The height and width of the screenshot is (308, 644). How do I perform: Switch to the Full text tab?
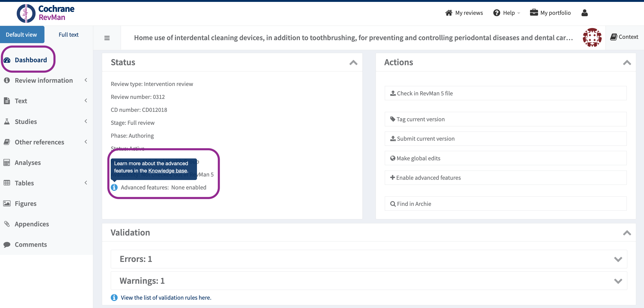(68, 34)
